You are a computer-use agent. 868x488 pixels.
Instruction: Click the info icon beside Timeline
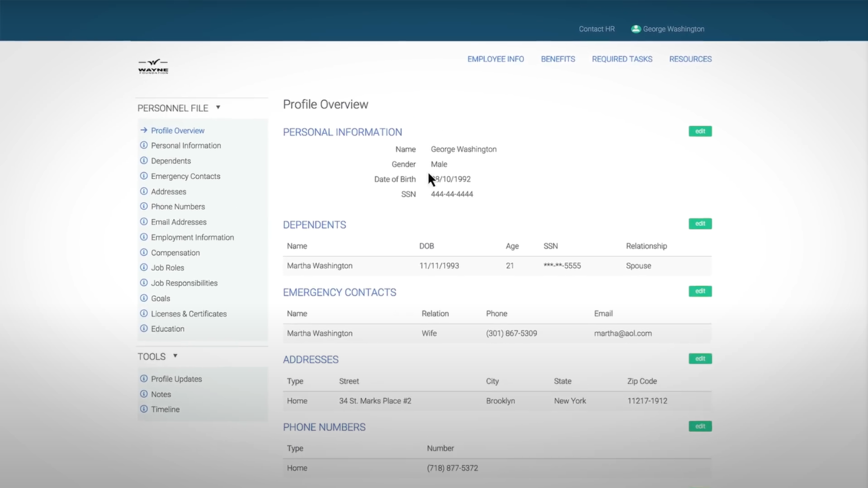[x=144, y=408]
